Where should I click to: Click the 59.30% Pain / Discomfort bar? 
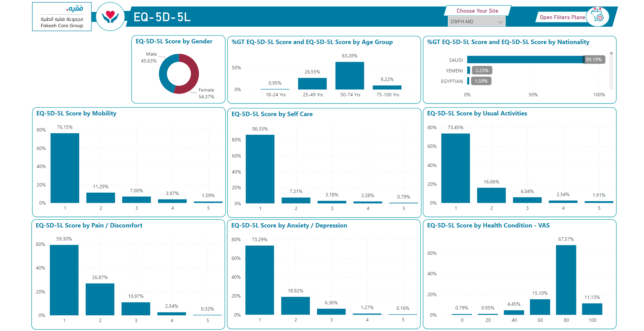point(64,280)
